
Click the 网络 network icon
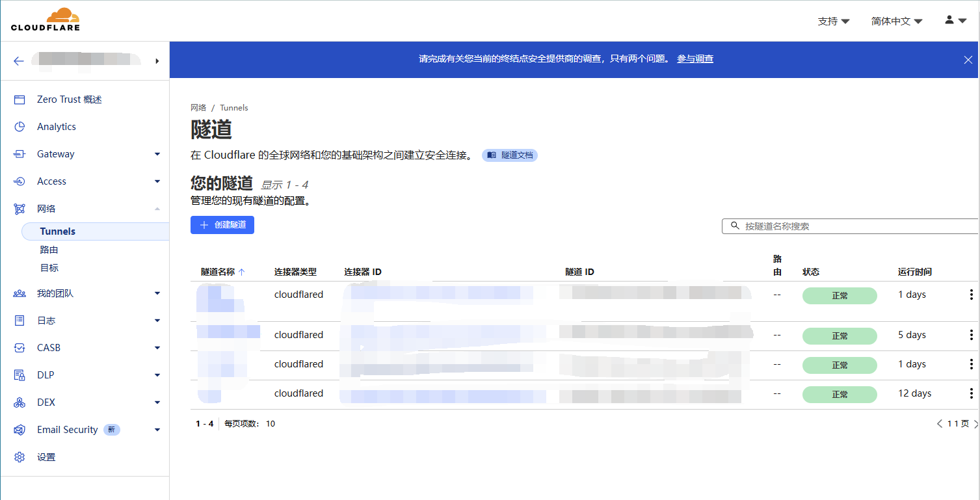click(20, 209)
